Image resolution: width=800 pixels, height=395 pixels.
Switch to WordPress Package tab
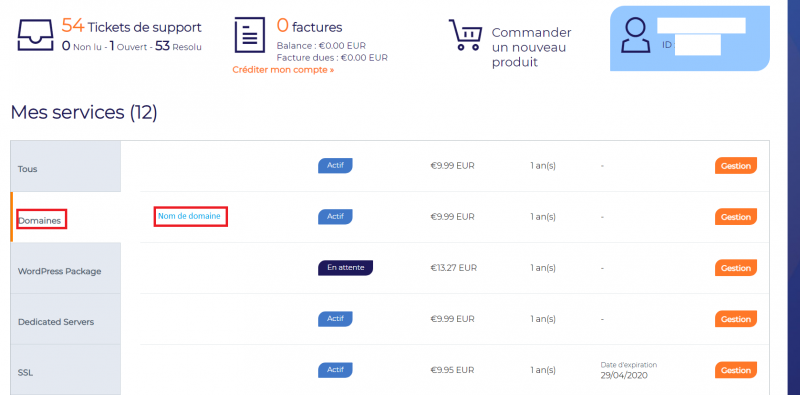tap(65, 268)
